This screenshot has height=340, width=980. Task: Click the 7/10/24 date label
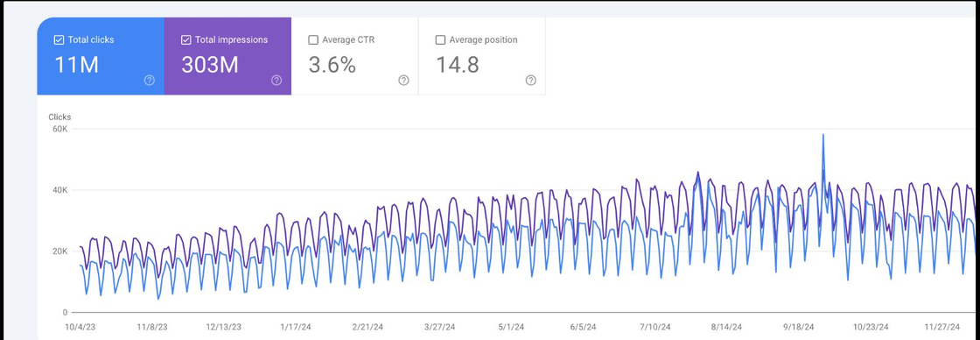coord(655,327)
